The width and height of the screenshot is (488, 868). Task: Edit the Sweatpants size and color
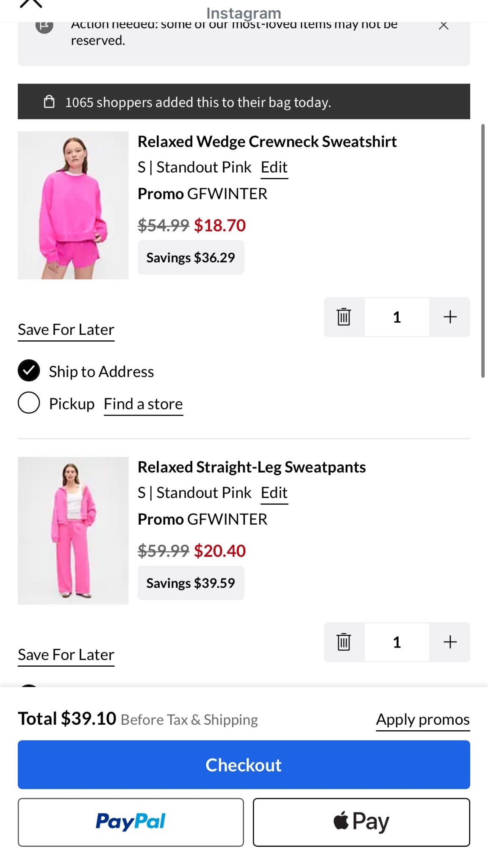(x=274, y=493)
